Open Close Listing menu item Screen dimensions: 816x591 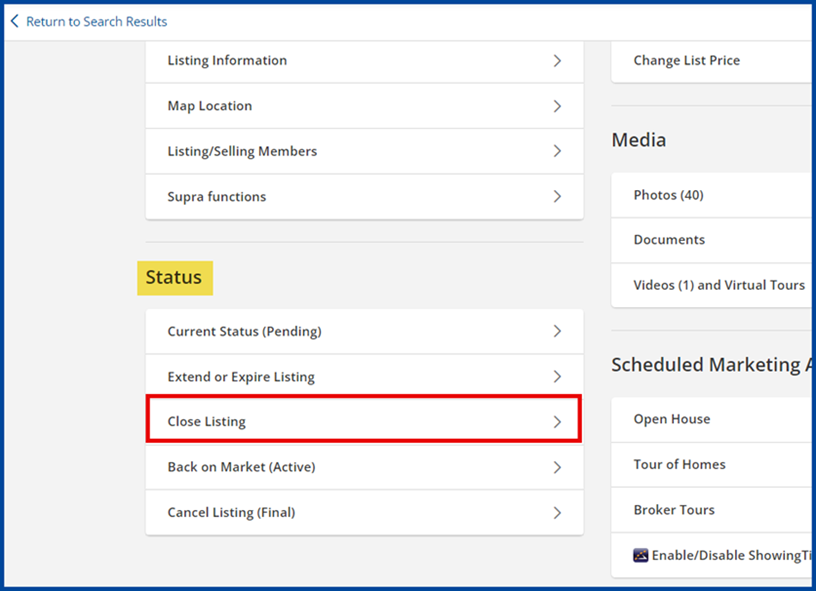pyautogui.click(x=207, y=422)
